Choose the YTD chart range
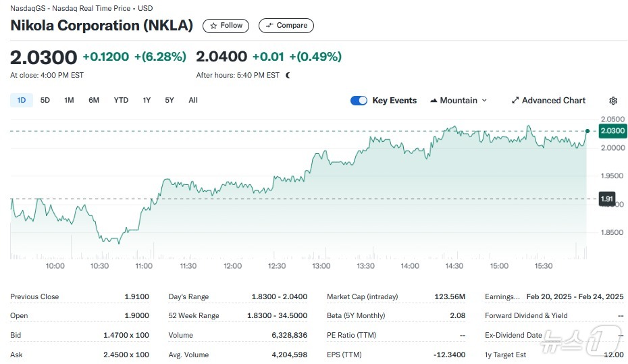Screen dimensions: 628x364 [121, 100]
